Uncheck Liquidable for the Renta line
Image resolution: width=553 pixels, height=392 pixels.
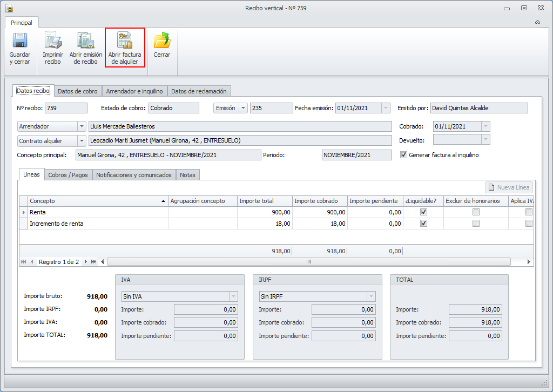pos(423,212)
